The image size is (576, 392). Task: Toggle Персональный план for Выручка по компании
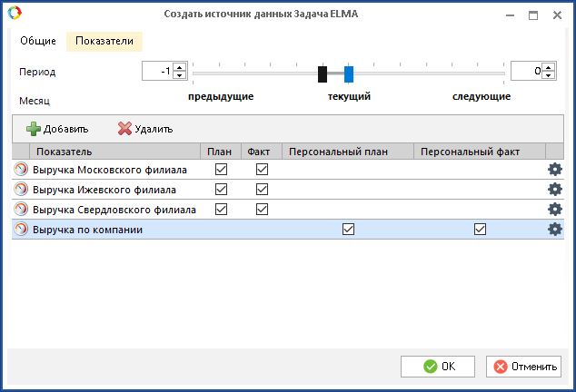[x=348, y=230]
